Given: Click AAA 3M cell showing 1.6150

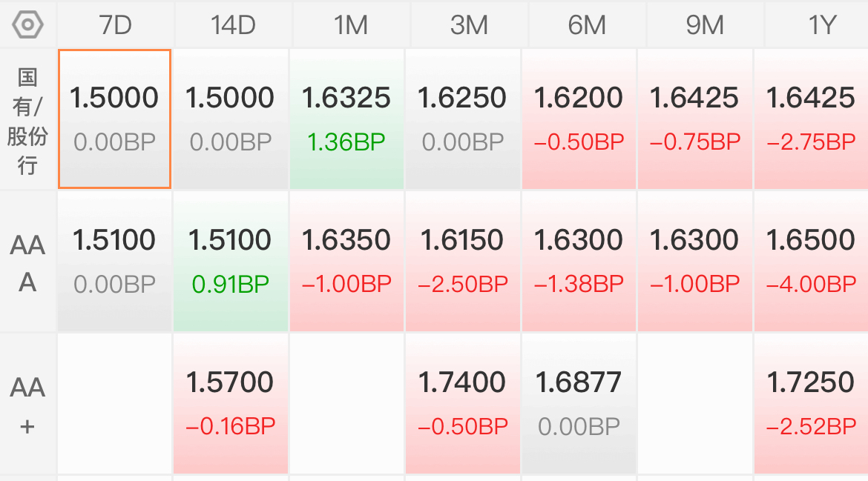Looking at the screenshot, I should coord(463,262).
